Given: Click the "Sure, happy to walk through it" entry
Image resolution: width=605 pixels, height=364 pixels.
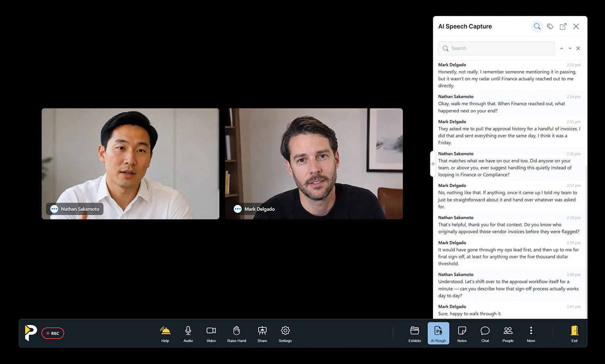Looking at the screenshot, I should tap(509, 310).
